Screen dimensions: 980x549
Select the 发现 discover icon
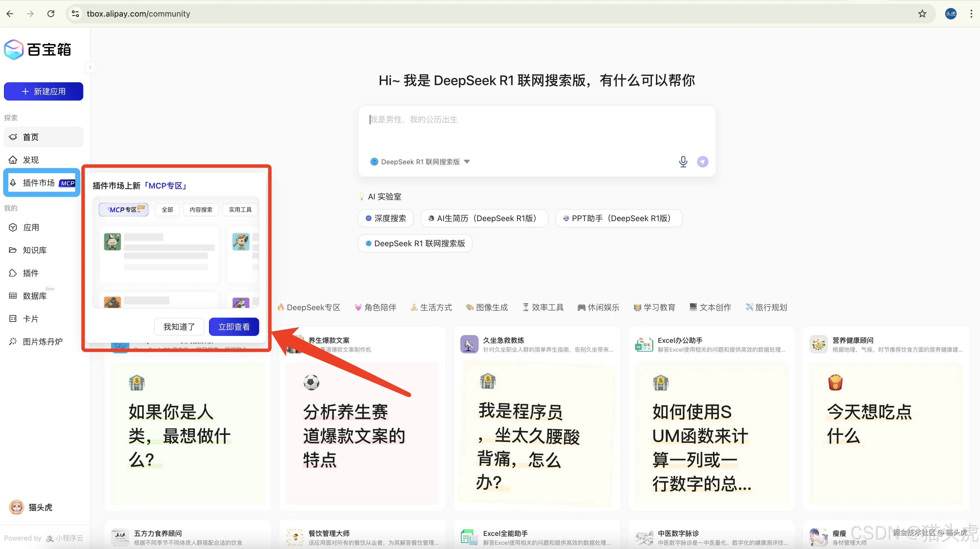click(13, 159)
